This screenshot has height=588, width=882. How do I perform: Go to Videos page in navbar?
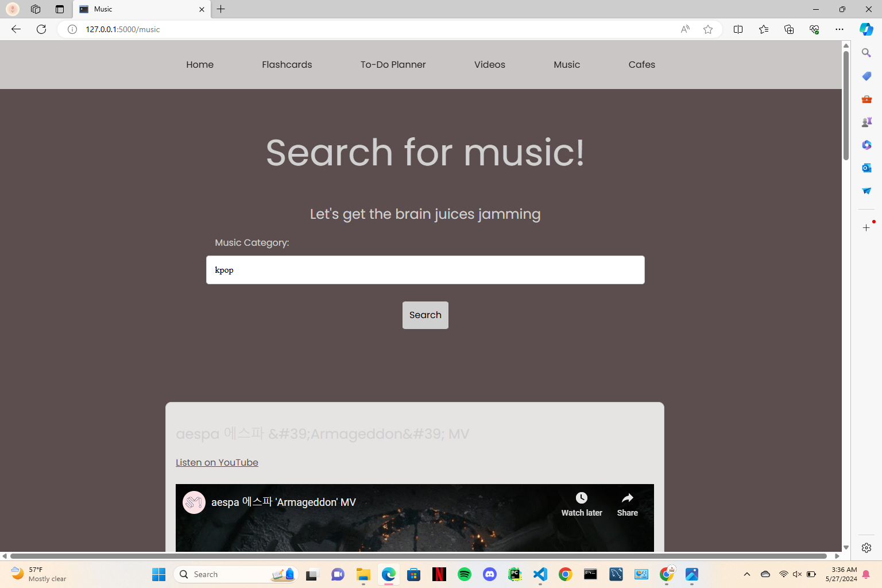[490, 65]
